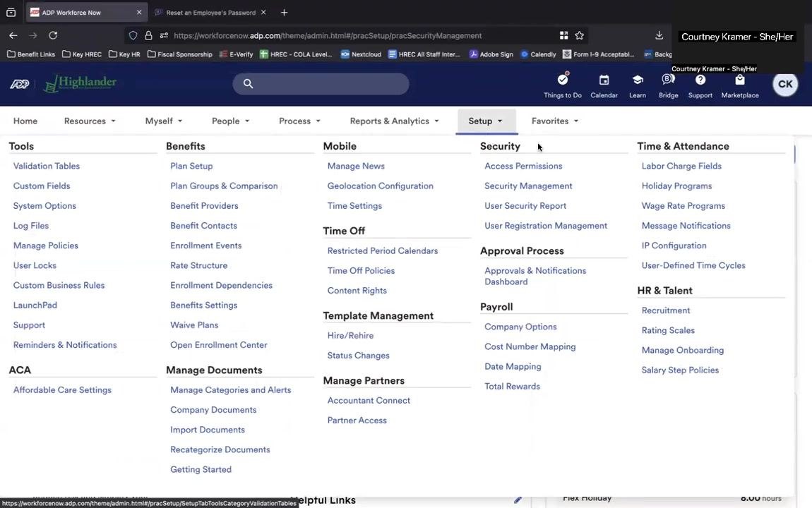This screenshot has width=812, height=508.
Task: Open Affordable Care Settings link
Action: (x=62, y=390)
